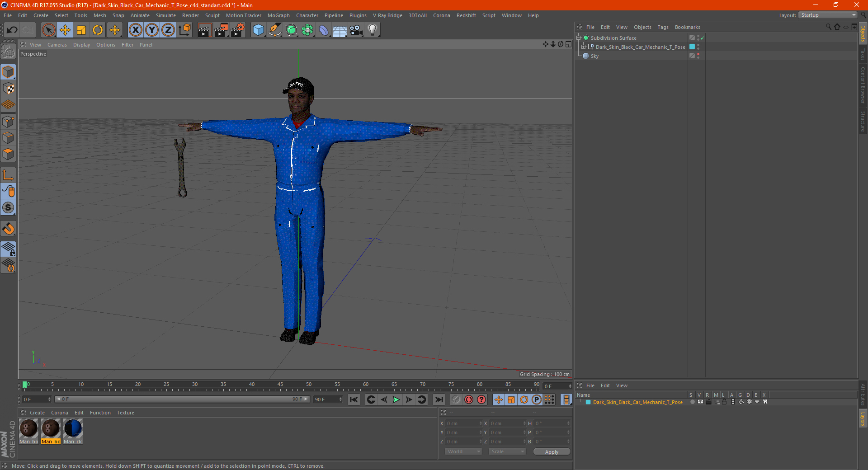Open material manager Texture menu
This screenshot has height=470, width=868.
click(x=125, y=413)
